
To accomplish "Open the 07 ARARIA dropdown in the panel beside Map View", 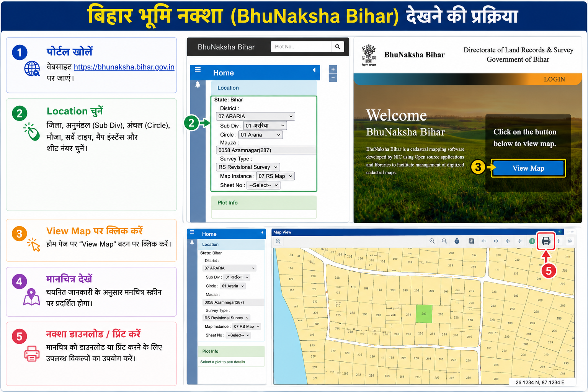I will coord(229,268).
